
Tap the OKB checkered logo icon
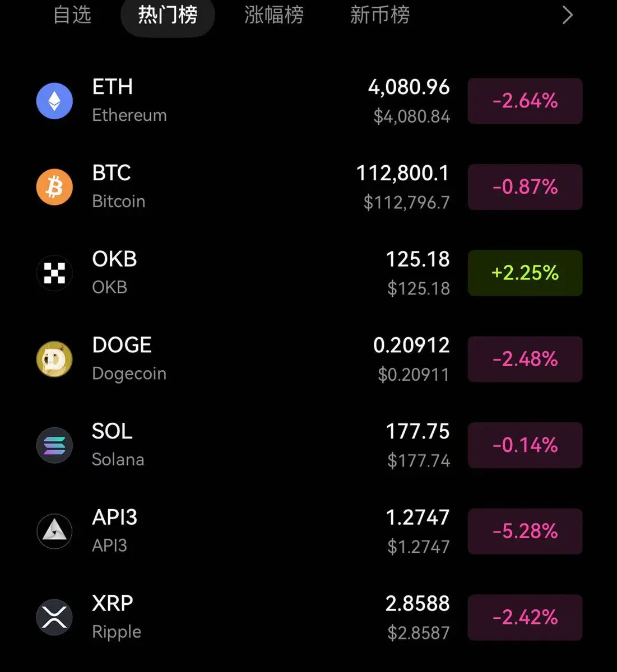pos(54,273)
